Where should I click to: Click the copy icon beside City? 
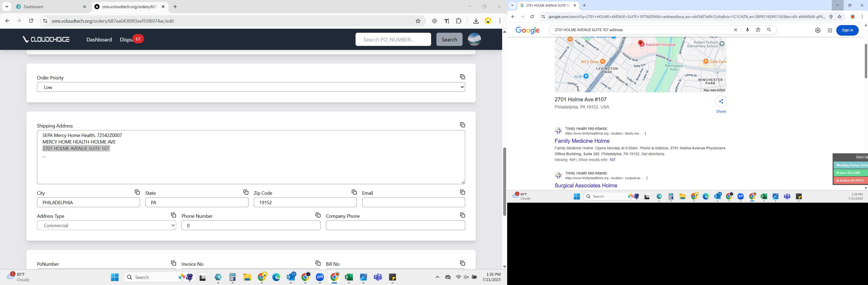tap(137, 192)
